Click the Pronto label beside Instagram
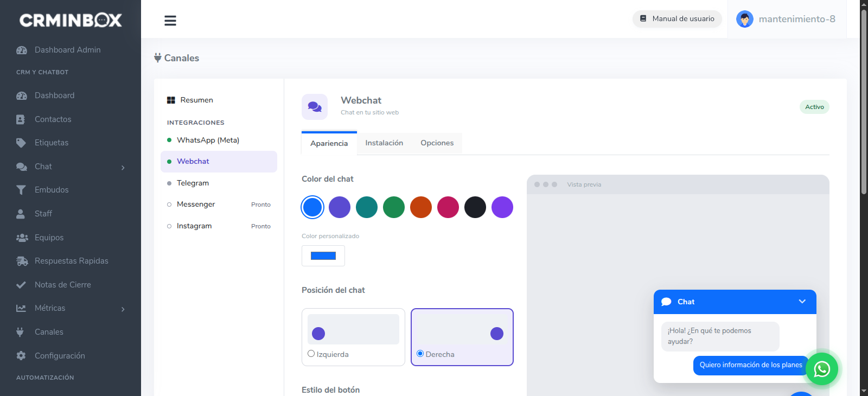The height and width of the screenshot is (396, 868). [261, 226]
